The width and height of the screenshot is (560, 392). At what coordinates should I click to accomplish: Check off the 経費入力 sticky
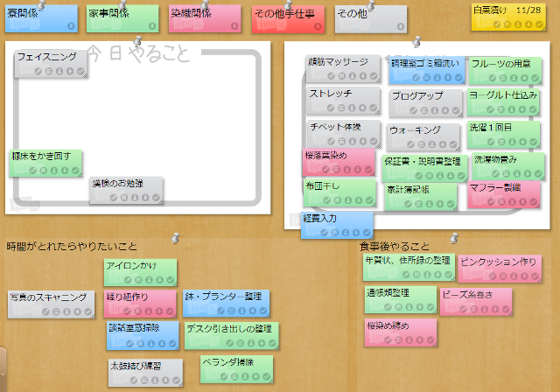[x=367, y=233]
